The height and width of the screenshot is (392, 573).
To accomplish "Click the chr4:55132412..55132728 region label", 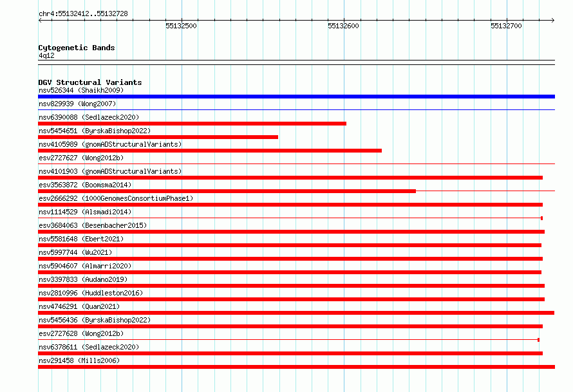I will [x=83, y=14].
